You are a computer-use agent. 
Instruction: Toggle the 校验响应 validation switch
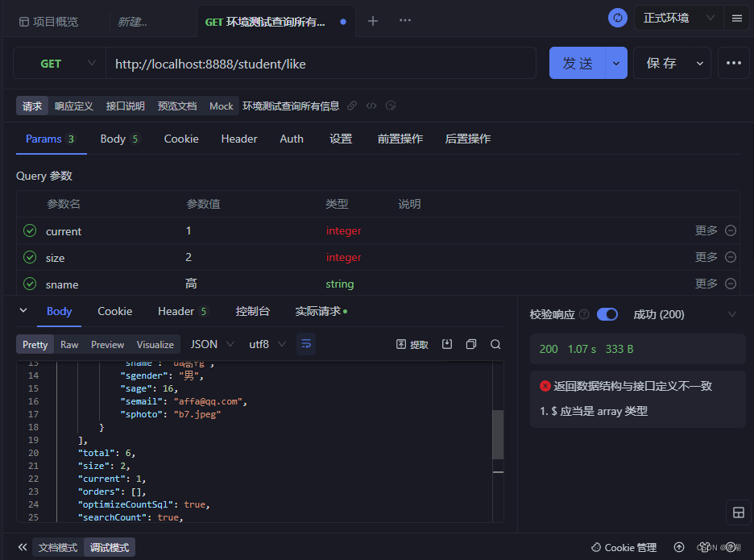point(607,314)
